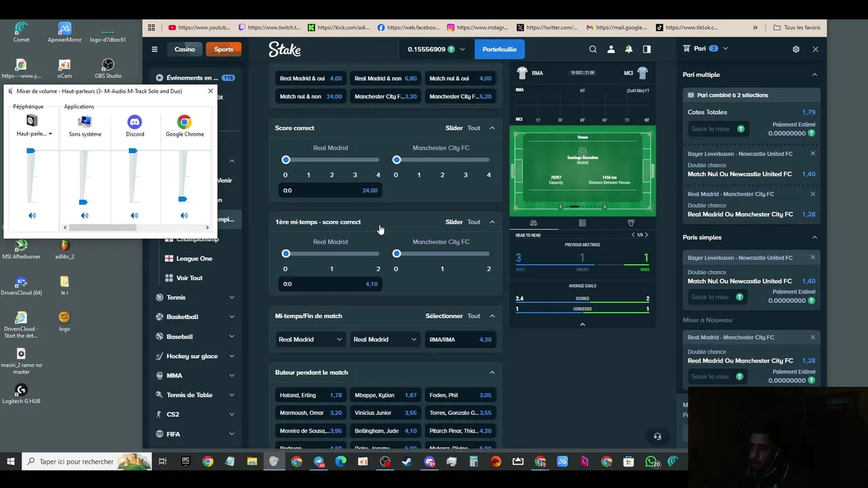The image size is (868, 488).
Task: Mute Google Chrome in volume mixer
Action: 184,216
